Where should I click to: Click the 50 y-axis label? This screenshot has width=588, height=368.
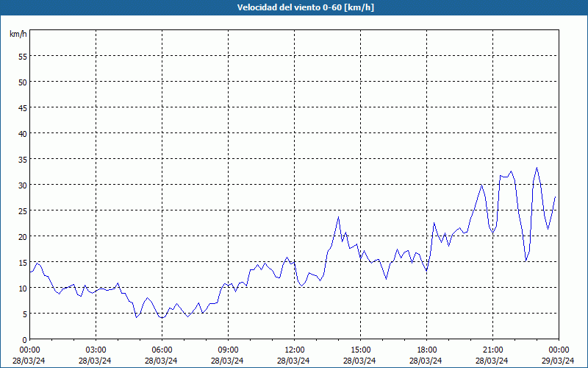[23, 82]
